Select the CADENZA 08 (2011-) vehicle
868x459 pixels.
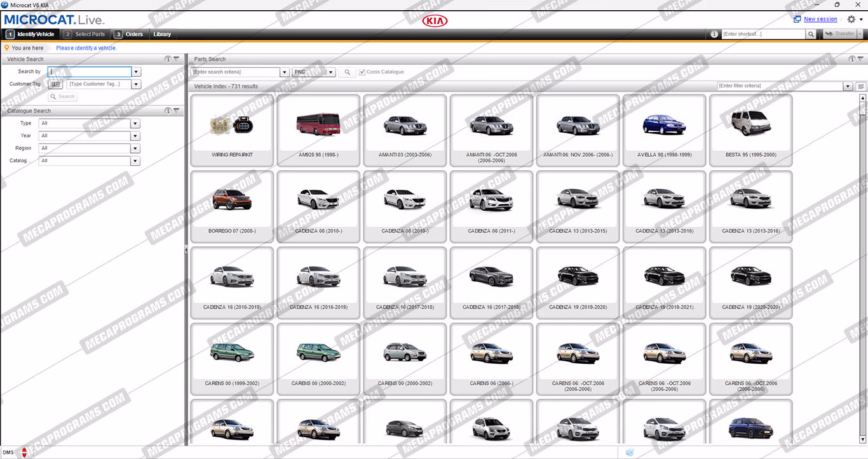pyautogui.click(x=491, y=206)
